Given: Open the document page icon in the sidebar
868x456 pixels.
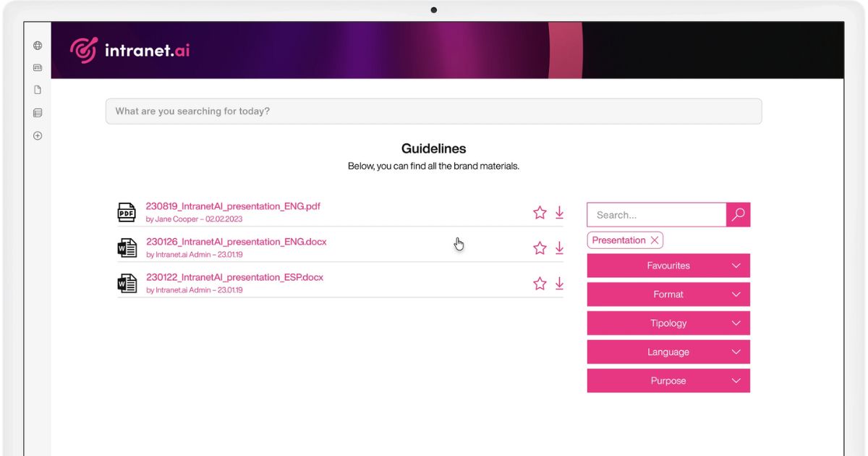Looking at the screenshot, I should pyautogui.click(x=38, y=90).
